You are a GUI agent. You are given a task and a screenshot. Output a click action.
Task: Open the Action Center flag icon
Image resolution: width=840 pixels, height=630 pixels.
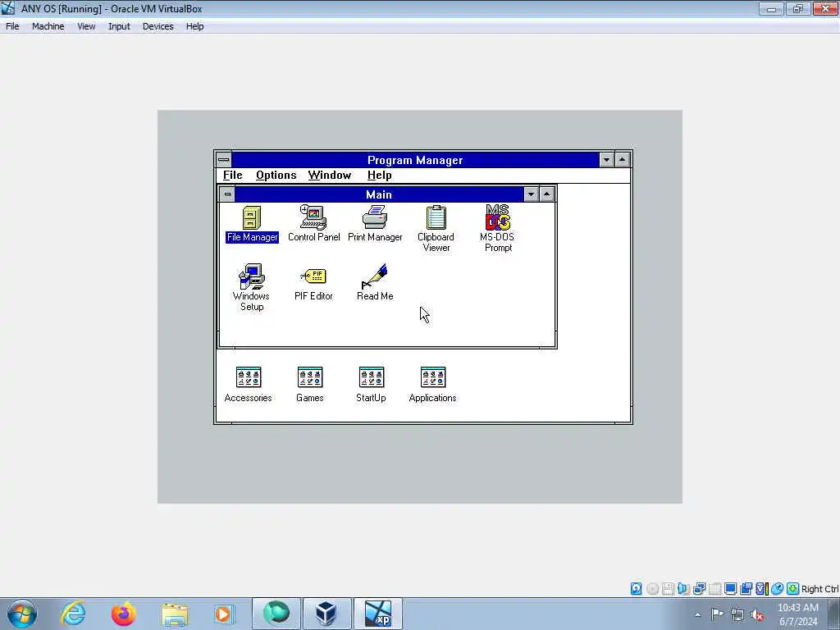tap(717, 614)
